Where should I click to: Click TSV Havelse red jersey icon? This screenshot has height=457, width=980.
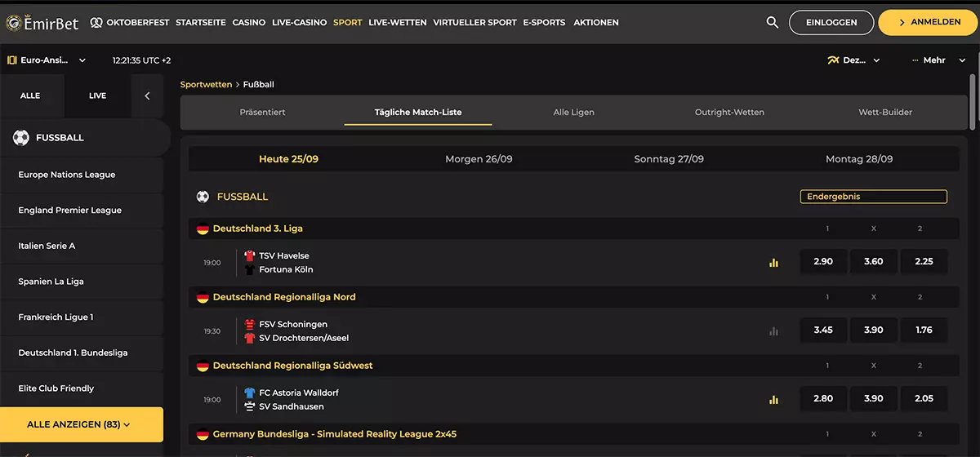pos(250,255)
